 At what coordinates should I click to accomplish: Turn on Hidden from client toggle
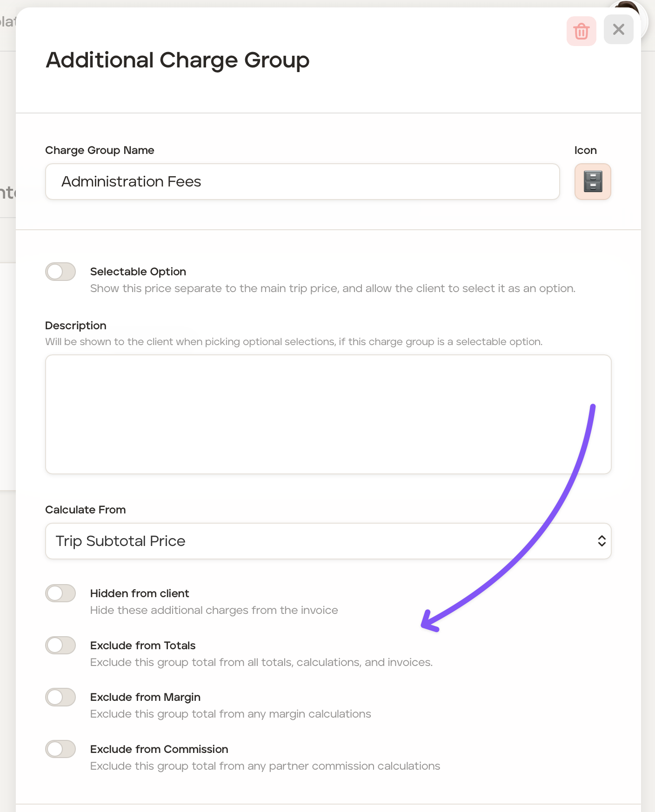[x=60, y=593]
